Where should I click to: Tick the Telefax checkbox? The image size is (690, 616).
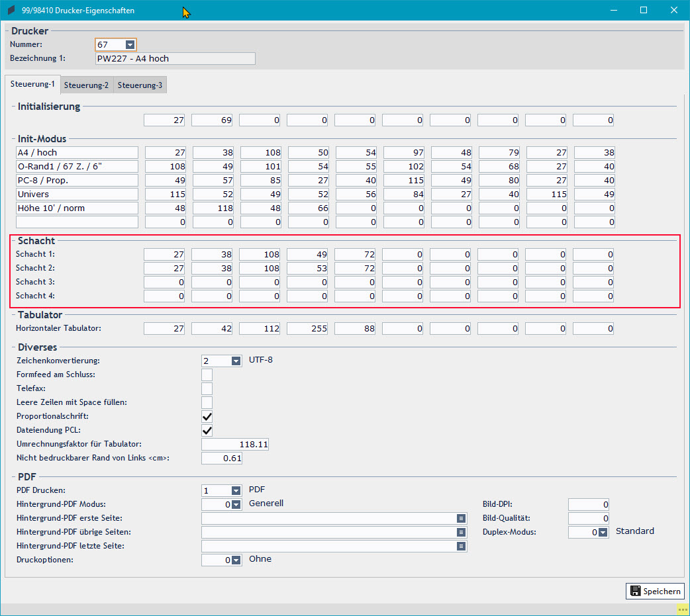[207, 388]
